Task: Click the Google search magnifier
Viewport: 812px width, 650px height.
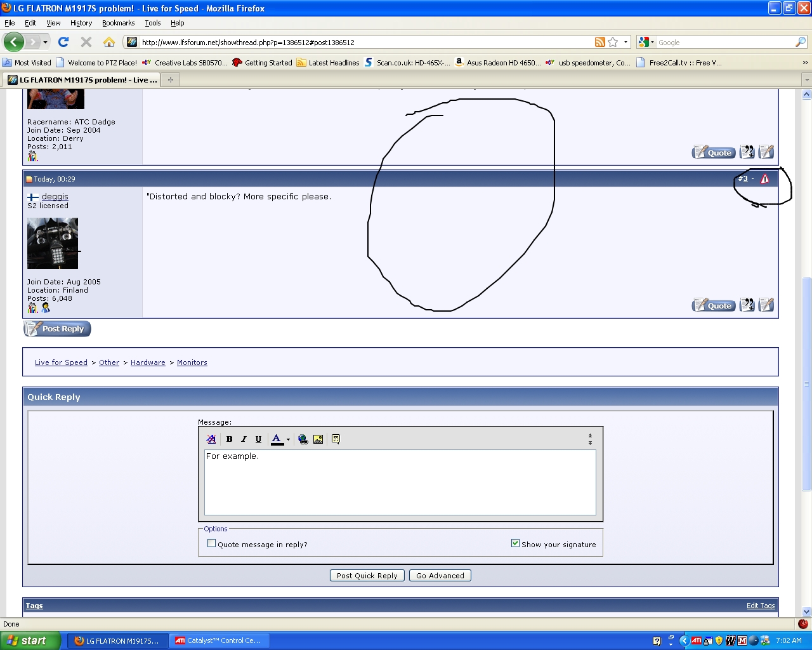Action: (x=801, y=42)
